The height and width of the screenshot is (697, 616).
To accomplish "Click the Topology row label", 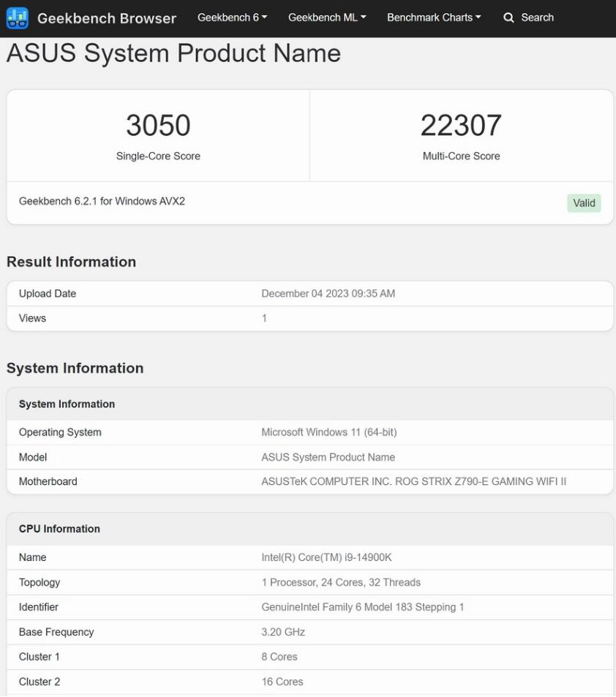I will click(x=39, y=583).
